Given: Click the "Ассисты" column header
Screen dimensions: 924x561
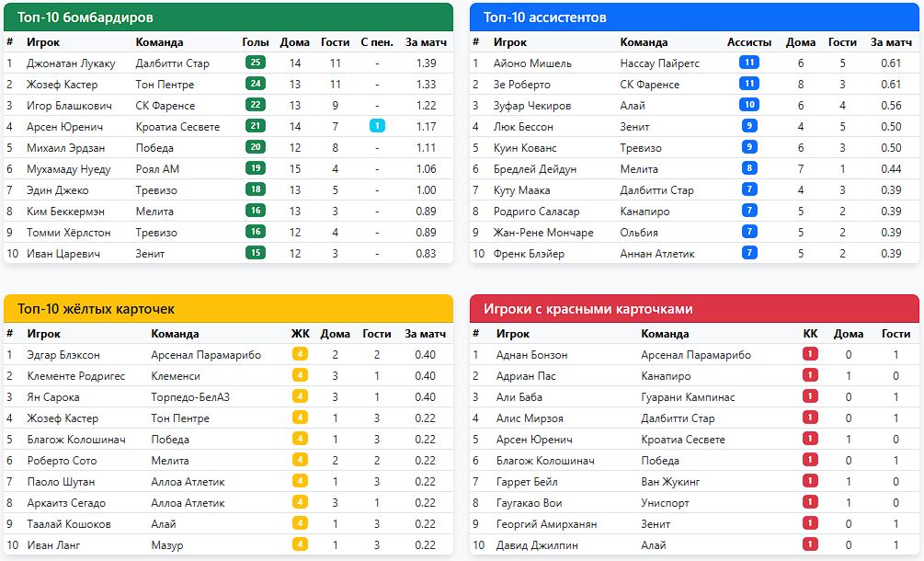Looking at the screenshot, I should [x=749, y=42].
